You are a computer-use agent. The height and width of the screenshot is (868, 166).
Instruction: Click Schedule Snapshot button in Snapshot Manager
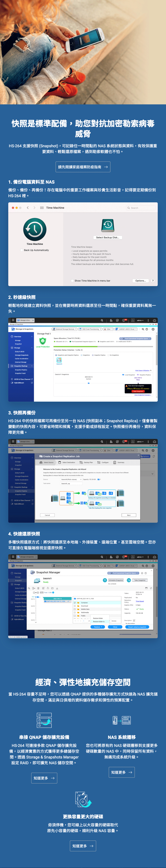click(116, 580)
